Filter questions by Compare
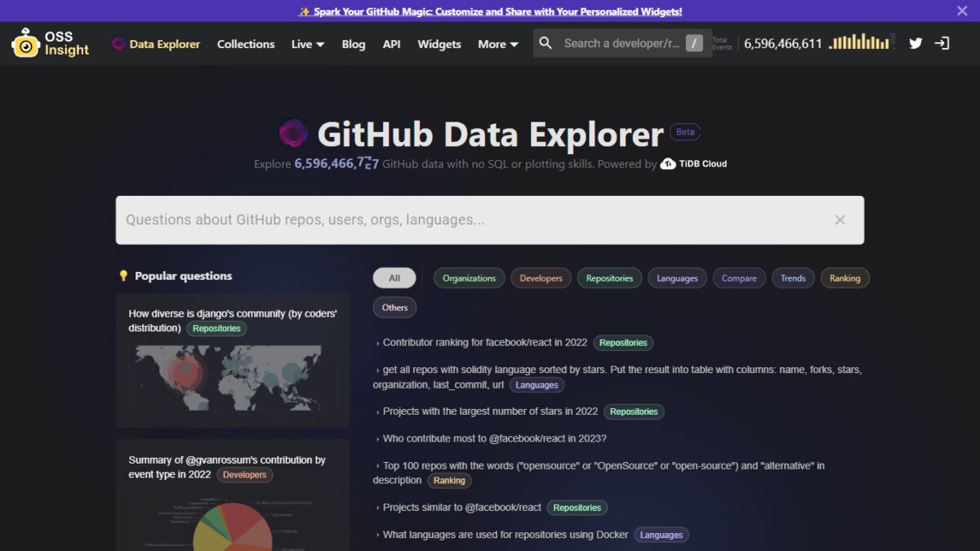This screenshot has height=551, width=980. (739, 278)
